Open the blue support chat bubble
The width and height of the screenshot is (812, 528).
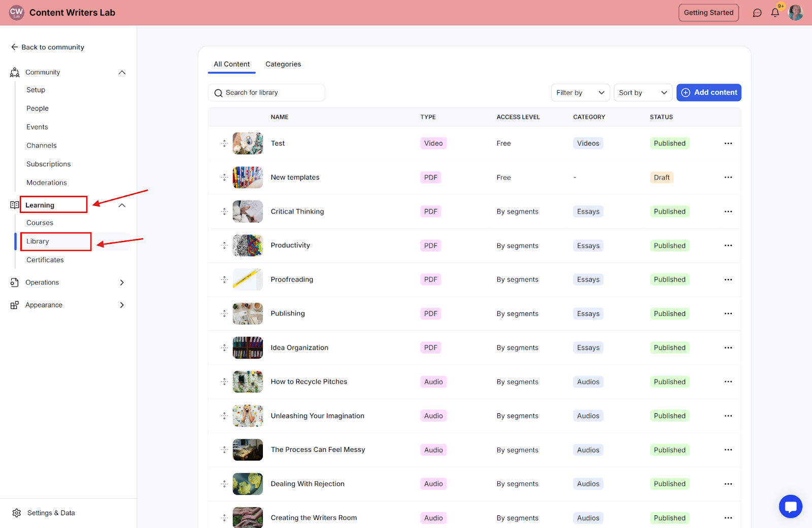pos(791,506)
